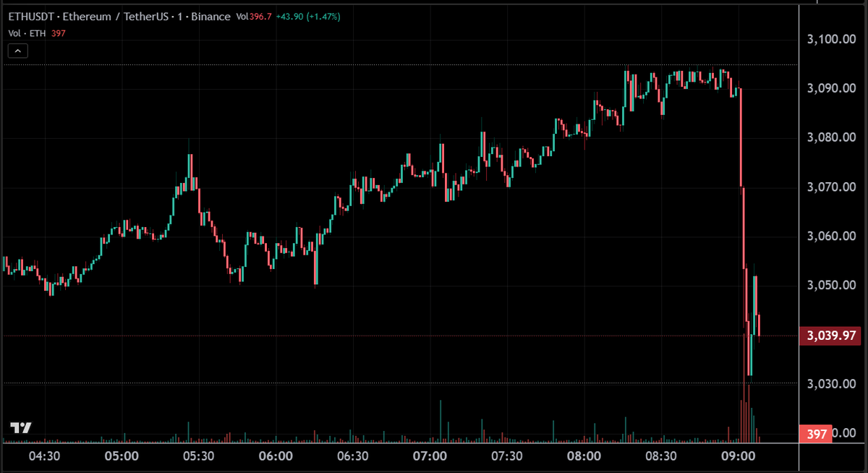868x473 pixels.
Task: Click the 3,050.00 price axis label
Action: tap(832, 285)
